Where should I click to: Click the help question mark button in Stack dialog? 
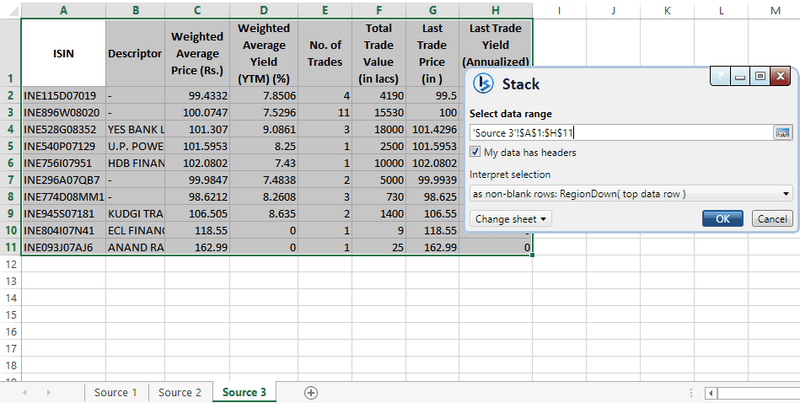(720, 77)
